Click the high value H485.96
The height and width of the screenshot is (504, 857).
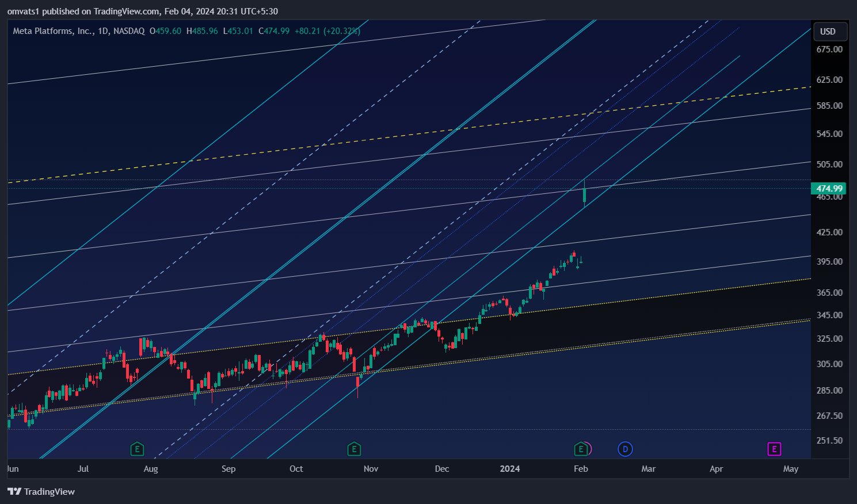[x=203, y=31]
